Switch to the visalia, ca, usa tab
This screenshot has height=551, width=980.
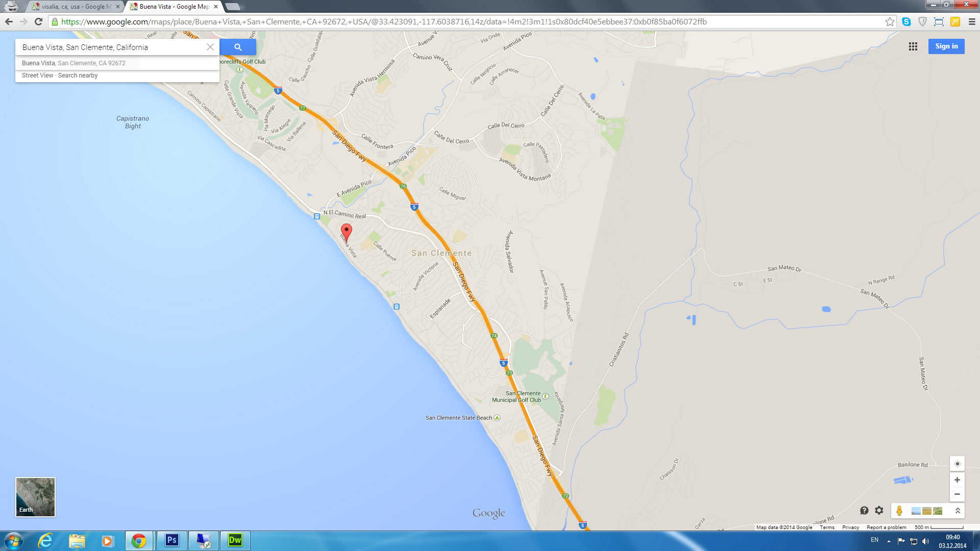76,7
